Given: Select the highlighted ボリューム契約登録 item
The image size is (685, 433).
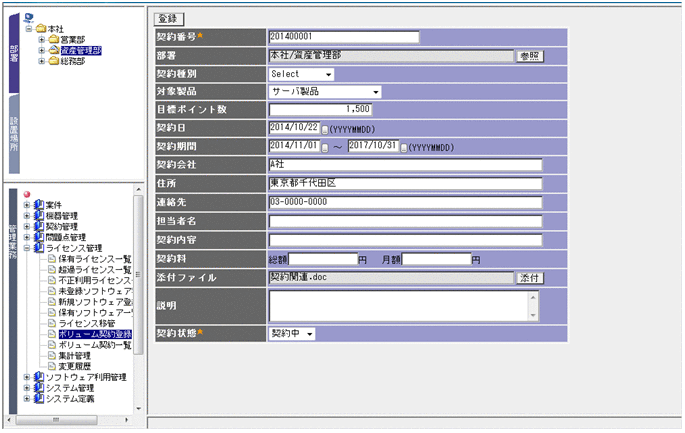Looking at the screenshot, I should [95, 334].
